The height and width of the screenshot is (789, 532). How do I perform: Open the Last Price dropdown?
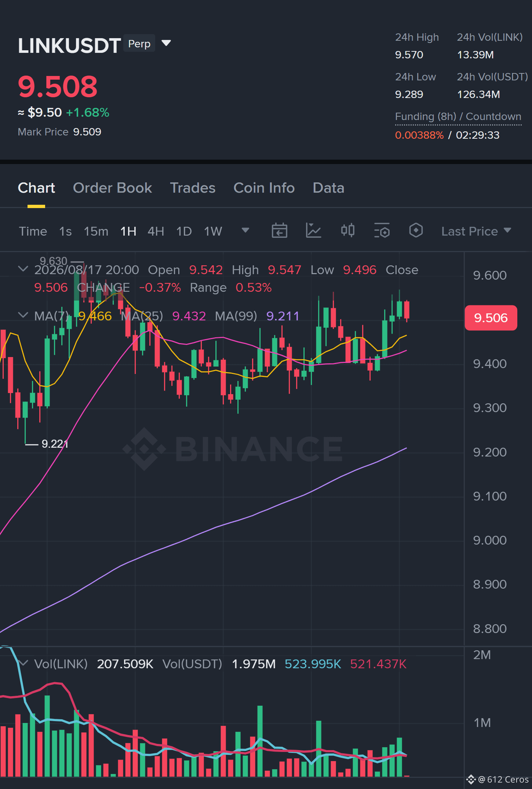coord(476,231)
